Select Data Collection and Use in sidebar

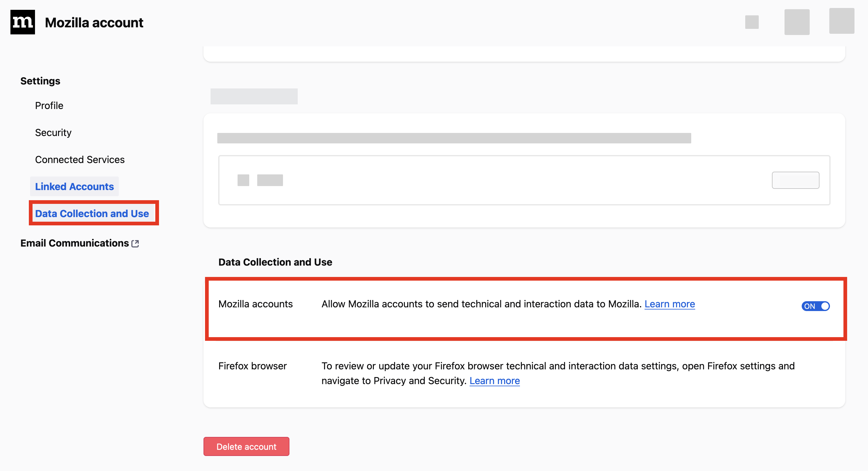coord(92,213)
